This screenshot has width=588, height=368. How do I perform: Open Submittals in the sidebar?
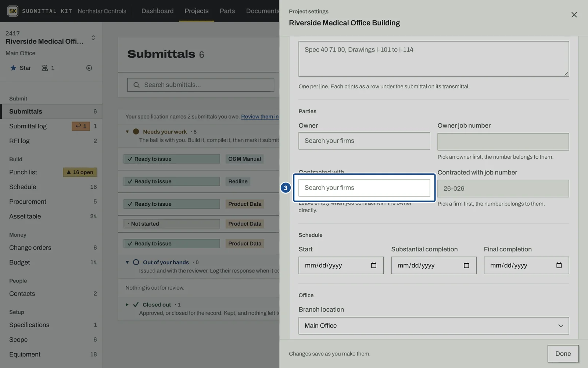(x=51, y=112)
